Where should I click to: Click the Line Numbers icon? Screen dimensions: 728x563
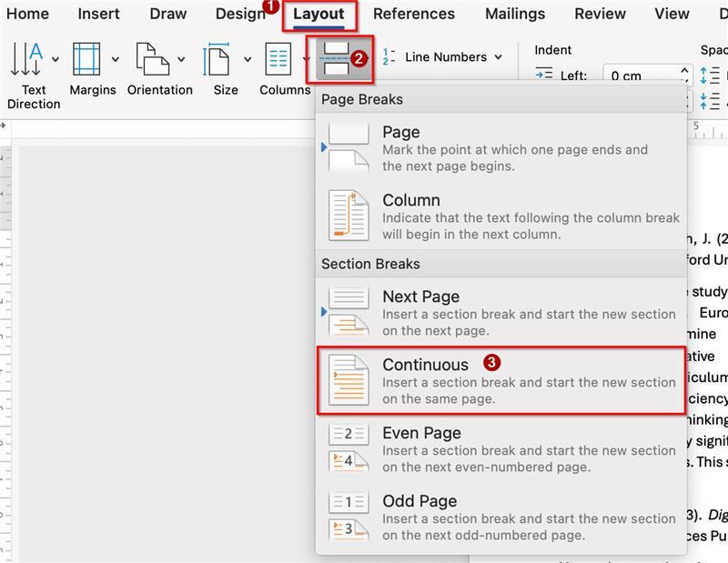389,56
